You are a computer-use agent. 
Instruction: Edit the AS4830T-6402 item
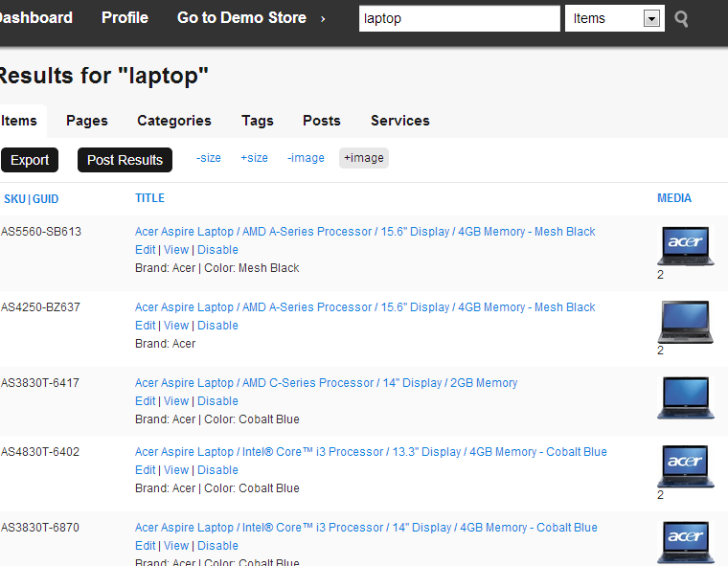tap(146, 470)
